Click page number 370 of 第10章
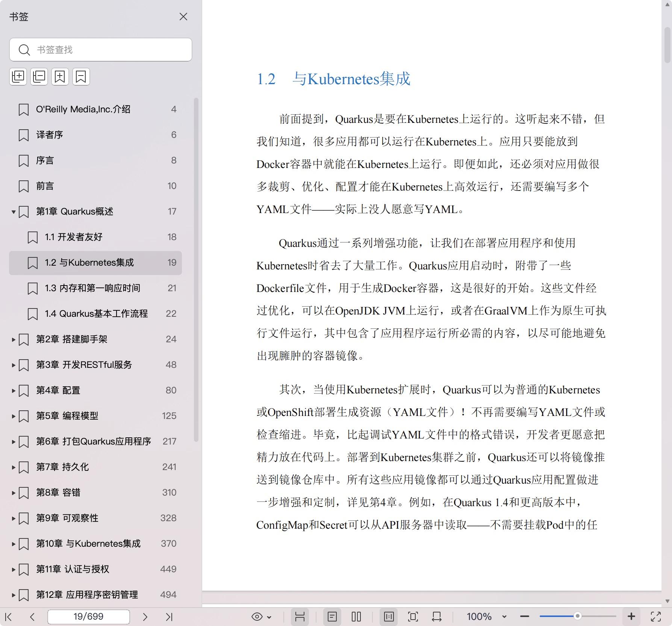Viewport: 672px width, 626px height. 168,544
